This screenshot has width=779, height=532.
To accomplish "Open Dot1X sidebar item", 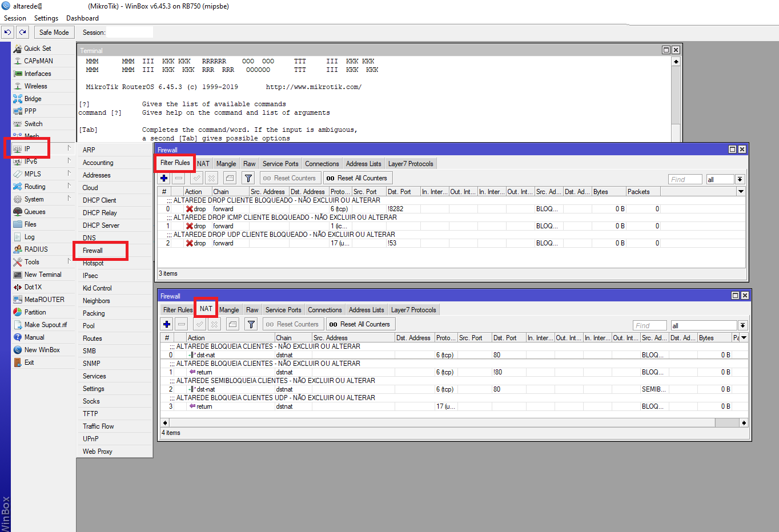I will (33, 287).
